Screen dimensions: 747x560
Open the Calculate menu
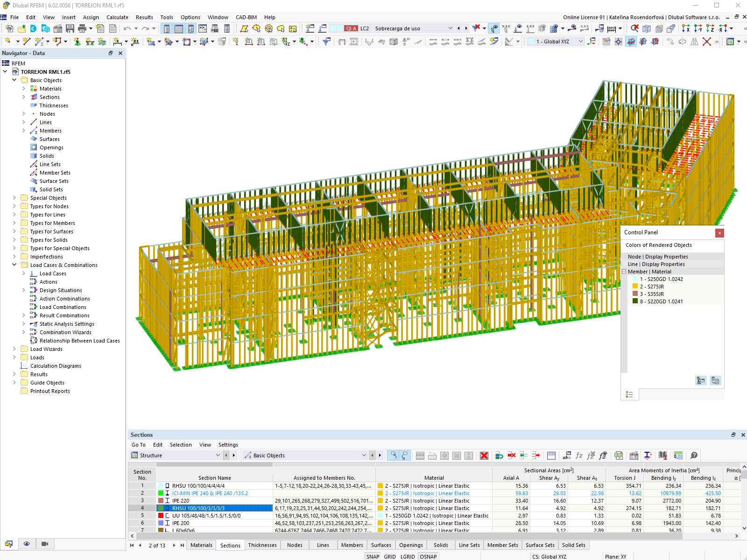[x=117, y=17]
